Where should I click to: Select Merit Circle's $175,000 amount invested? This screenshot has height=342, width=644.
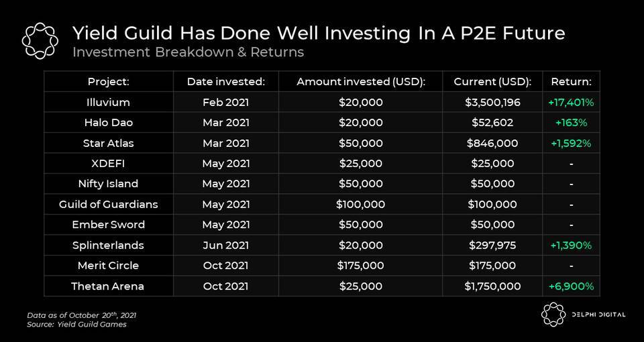(360, 266)
